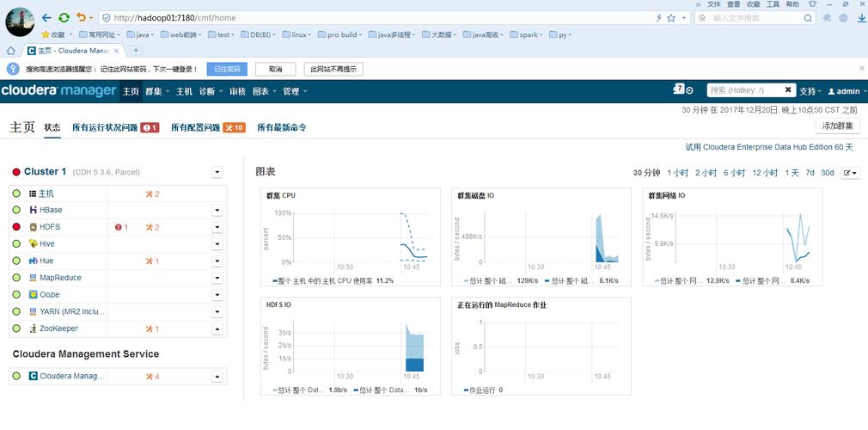Open a new tab with plus icon
The height and width of the screenshot is (430, 868).
(136, 51)
